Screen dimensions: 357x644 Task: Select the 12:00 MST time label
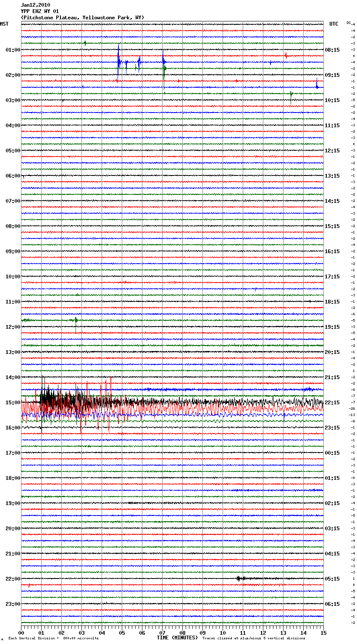tap(13, 327)
